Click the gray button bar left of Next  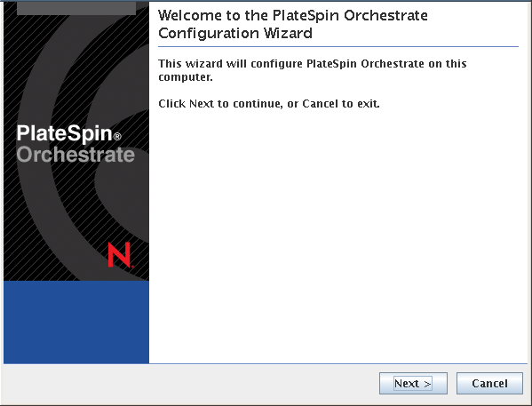tap(190, 384)
